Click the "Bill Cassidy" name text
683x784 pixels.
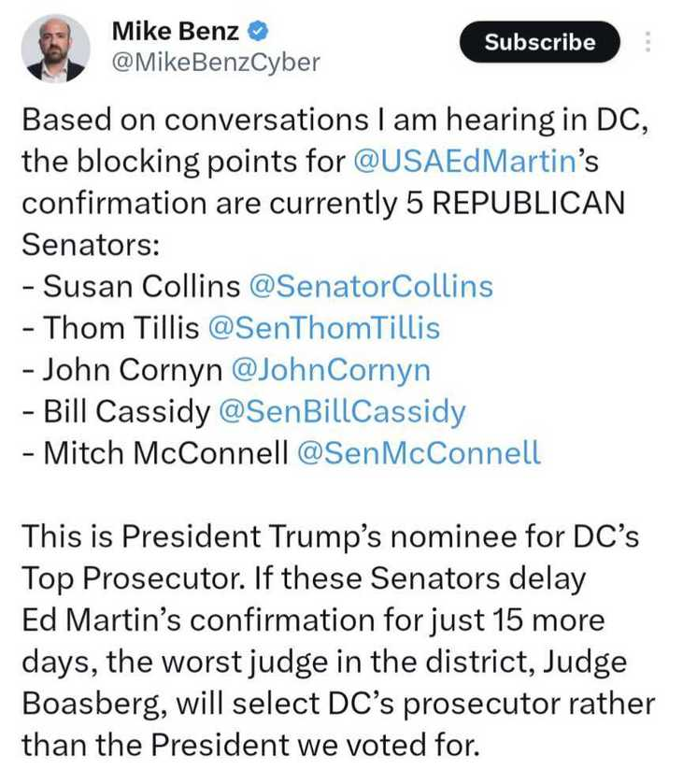coord(127,411)
